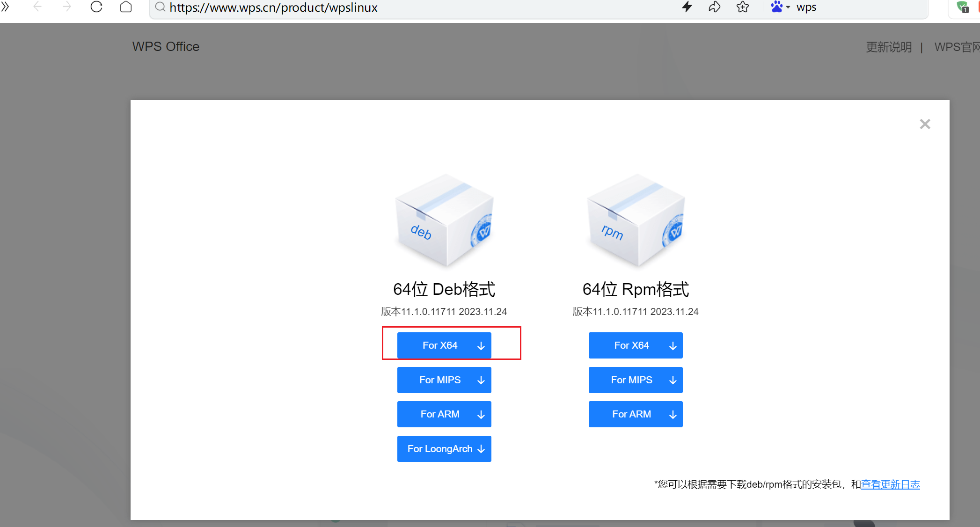Click Deb version text 11.1.0.11711
Screen dimensions: 980x527
tap(444, 312)
